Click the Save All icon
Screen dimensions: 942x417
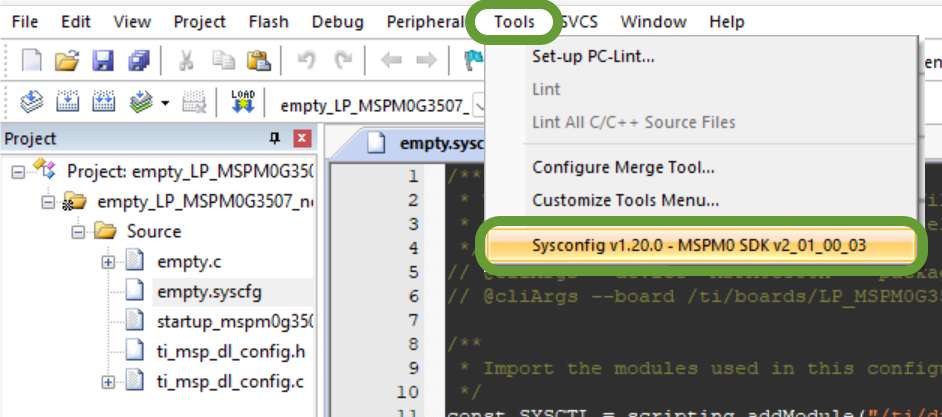click(138, 60)
